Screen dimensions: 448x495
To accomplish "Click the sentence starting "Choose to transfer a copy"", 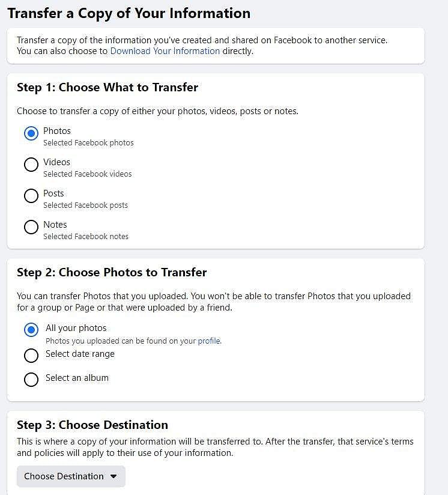I will tap(157, 111).
